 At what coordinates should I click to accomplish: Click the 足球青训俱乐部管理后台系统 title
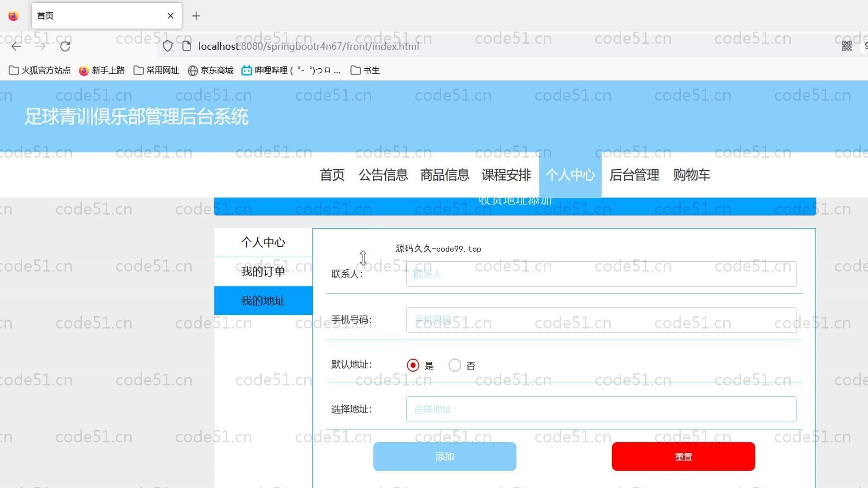137,117
